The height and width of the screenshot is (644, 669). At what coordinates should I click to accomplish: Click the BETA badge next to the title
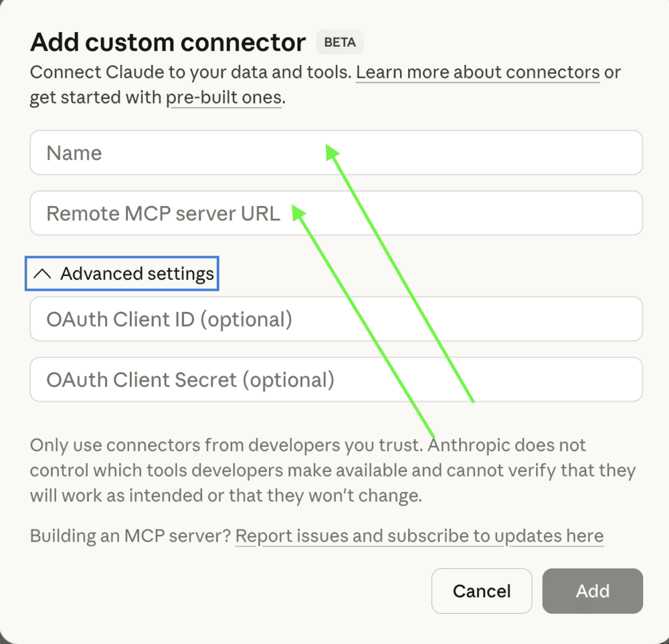coord(340,42)
